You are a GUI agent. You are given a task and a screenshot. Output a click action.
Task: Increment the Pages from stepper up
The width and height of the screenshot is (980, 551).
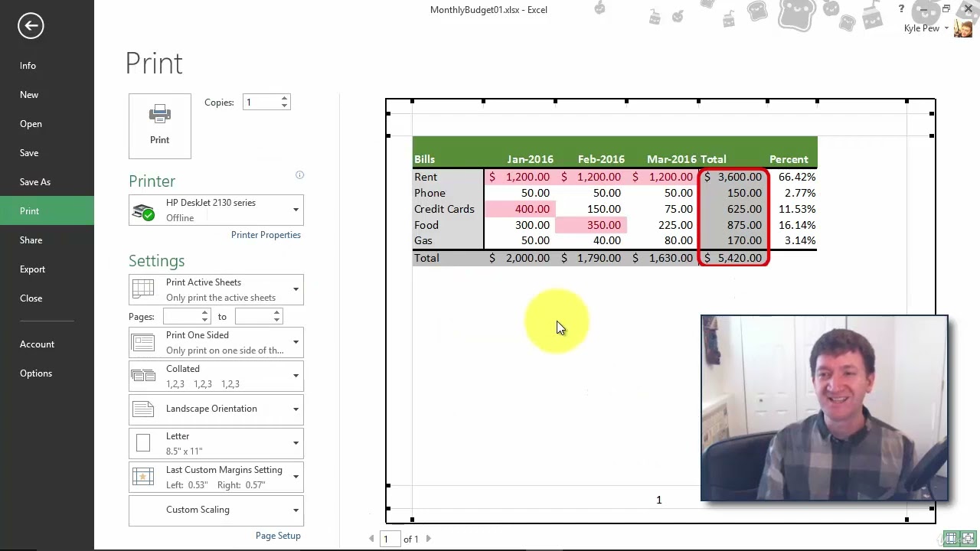[204, 313]
